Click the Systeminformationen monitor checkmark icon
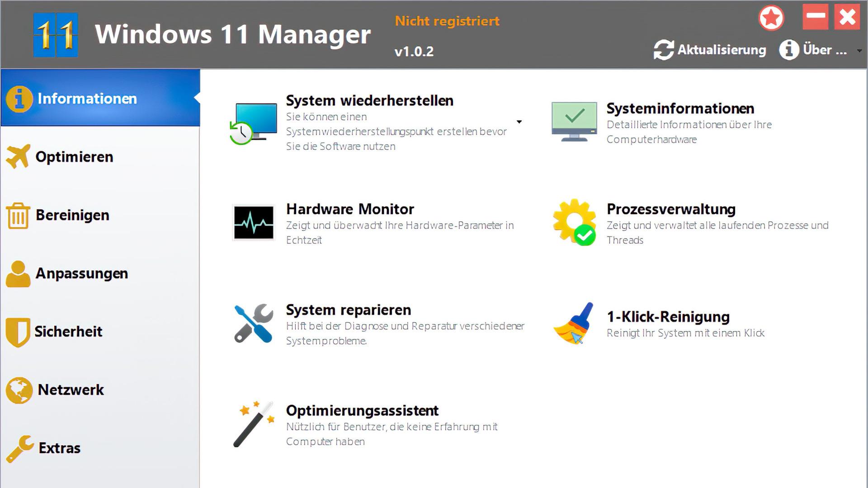This screenshot has height=488, width=868. pos(574,122)
